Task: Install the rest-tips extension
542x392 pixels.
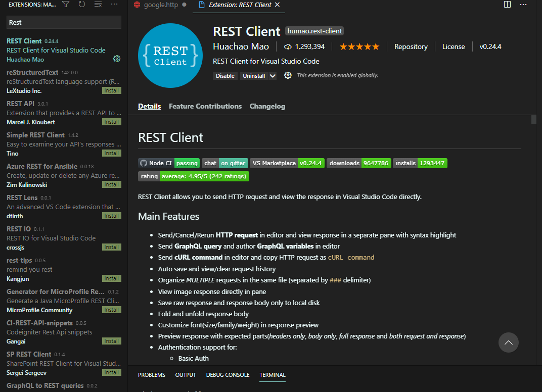Action: [x=112, y=278]
